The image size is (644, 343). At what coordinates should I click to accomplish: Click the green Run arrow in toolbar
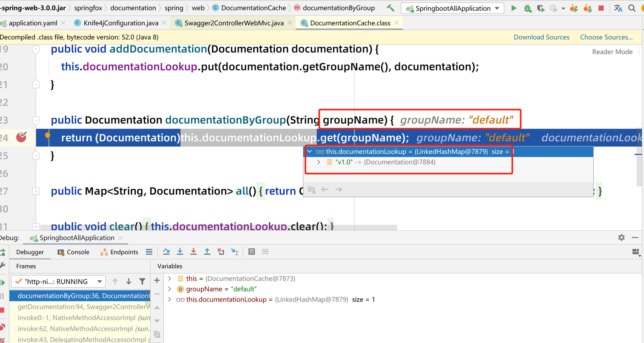(x=514, y=8)
